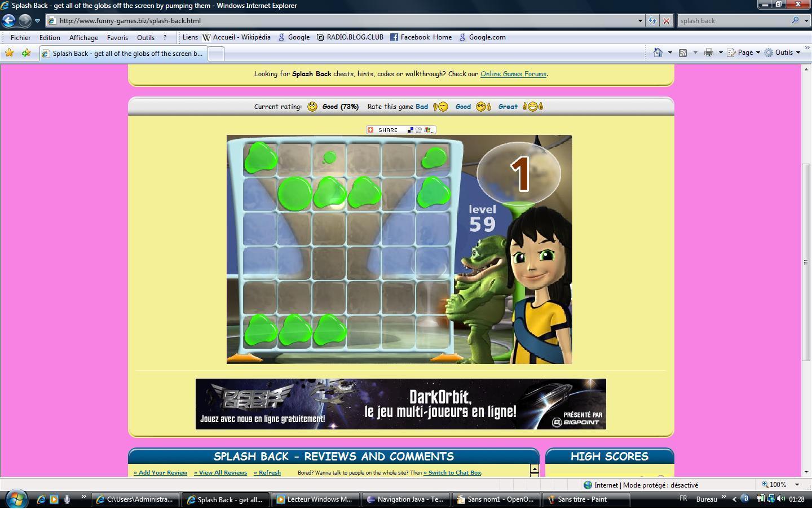Image resolution: width=812 pixels, height=509 pixels.
Task: Click the volume speaker tray icon
Action: (781, 499)
